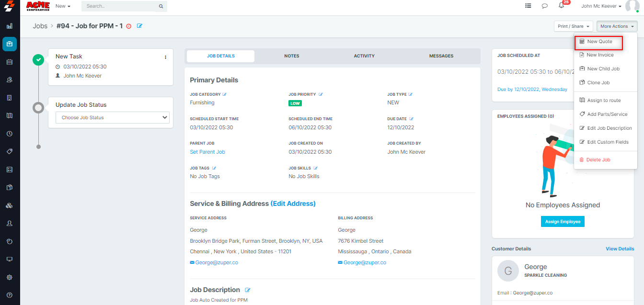Viewport: 644px width, 305px height.
Task: Open the Edit Address link
Action: coord(293,203)
